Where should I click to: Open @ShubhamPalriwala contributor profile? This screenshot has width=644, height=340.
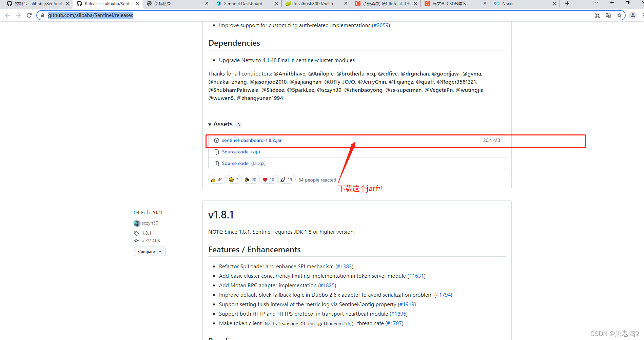[x=233, y=90]
